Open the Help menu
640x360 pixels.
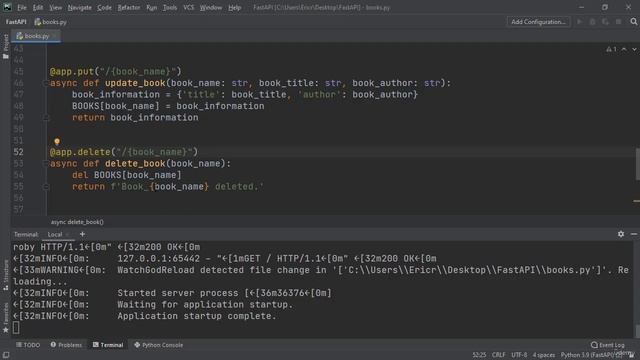(234, 7)
